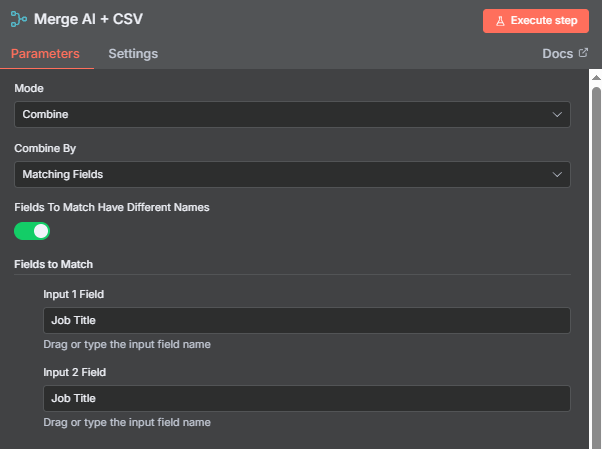Toggle Fields To Match Have Different Names
Image resolution: width=602 pixels, height=449 pixels.
pyautogui.click(x=32, y=231)
